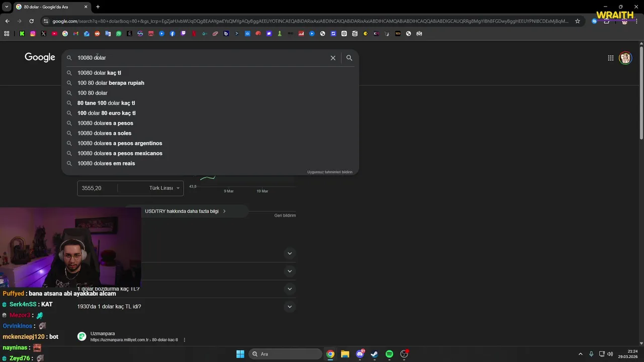The height and width of the screenshot is (362, 644).
Task: Open the Kick bookmark icon
Action: pyautogui.click(x=22, y=34)
